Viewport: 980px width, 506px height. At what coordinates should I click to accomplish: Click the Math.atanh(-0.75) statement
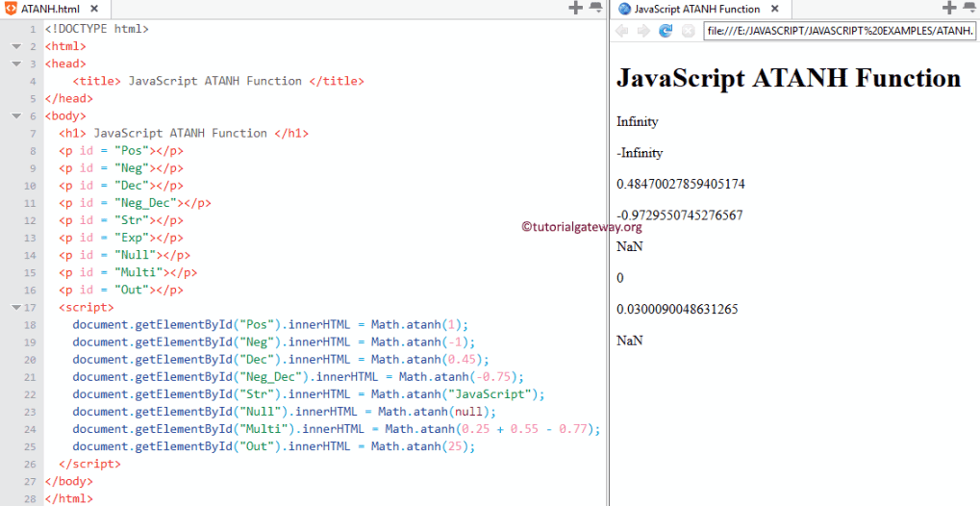tap(298, 377)
